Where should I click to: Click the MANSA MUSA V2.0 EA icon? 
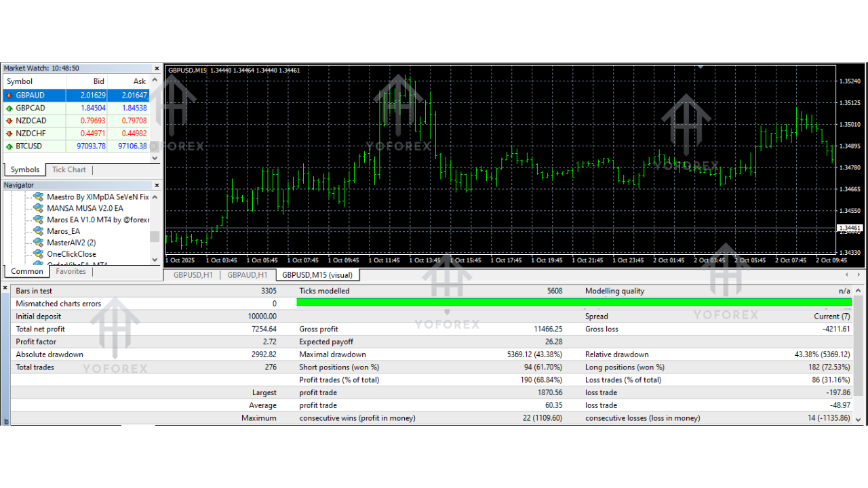coord(38,208)
